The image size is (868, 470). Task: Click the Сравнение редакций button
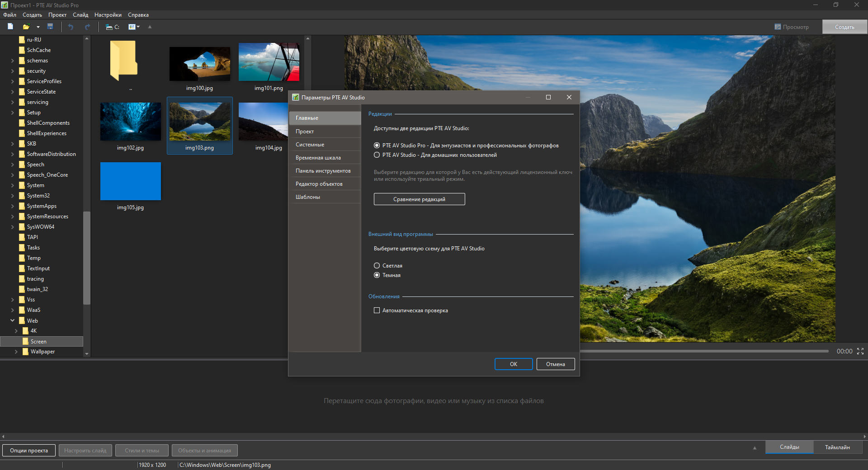tap(419, 199)
